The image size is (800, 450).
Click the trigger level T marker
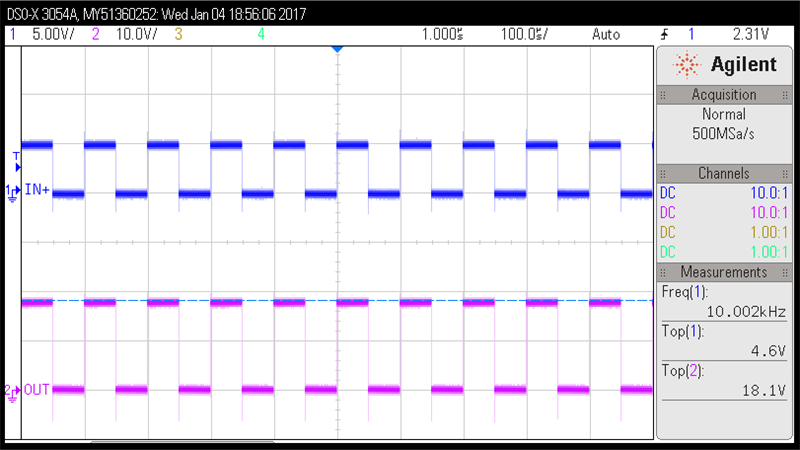click(15, 156)
